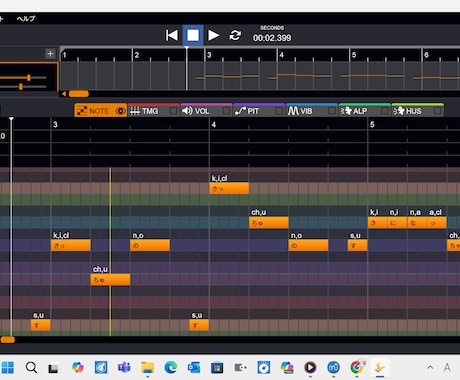Click the 00:02.399 time display
This screenshot has width=460, height=380.
pyautogui.click(x=272, y=38)
